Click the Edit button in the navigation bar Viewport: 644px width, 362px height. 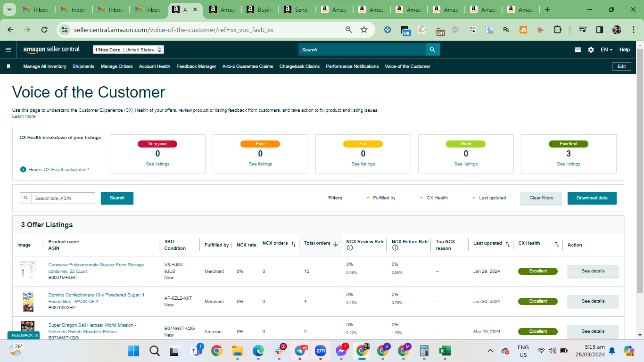(622, 66)
